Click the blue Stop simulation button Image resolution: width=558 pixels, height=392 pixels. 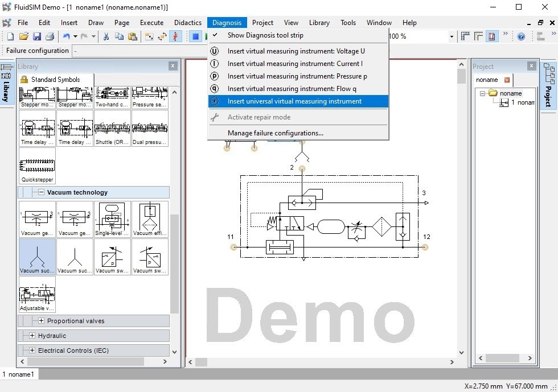pyautogui.click(x=195, y=36)
